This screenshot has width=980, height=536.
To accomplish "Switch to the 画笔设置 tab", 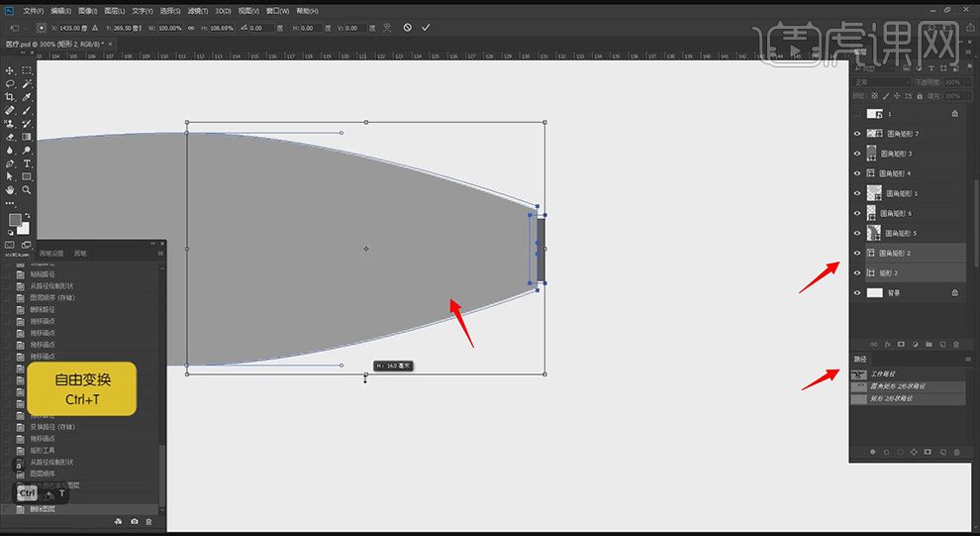I will (x=51, y=254).
